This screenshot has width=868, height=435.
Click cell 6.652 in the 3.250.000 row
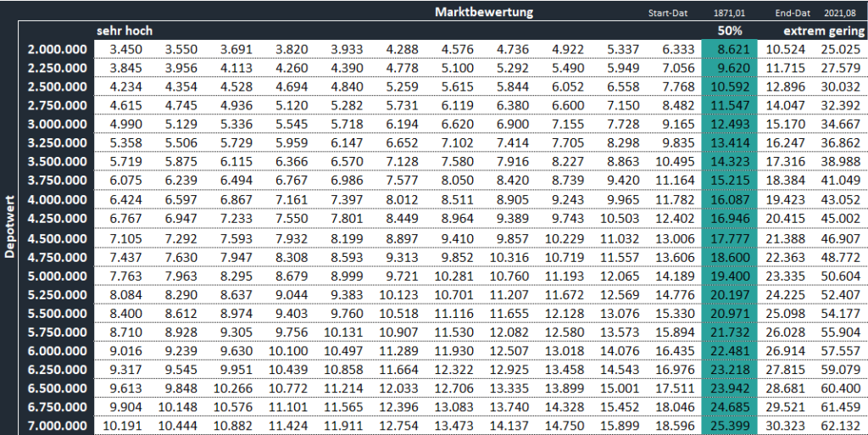402,142
